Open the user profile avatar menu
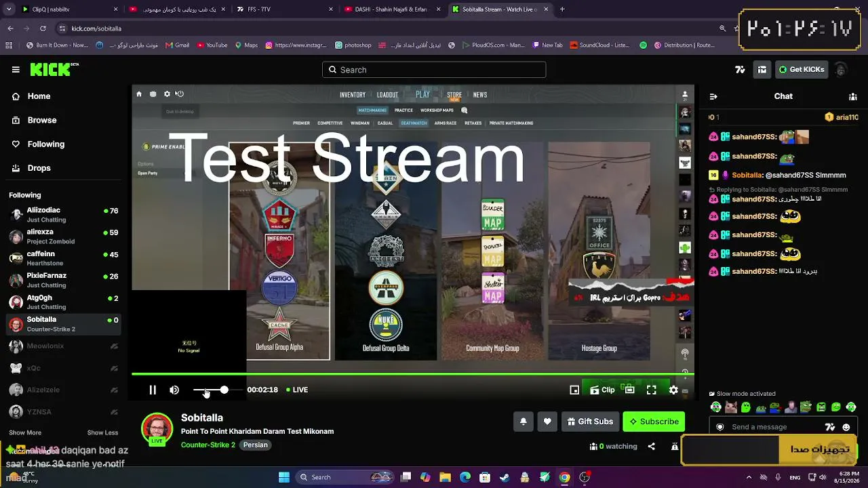The image size is (868, 488). [x=841, y=70]
